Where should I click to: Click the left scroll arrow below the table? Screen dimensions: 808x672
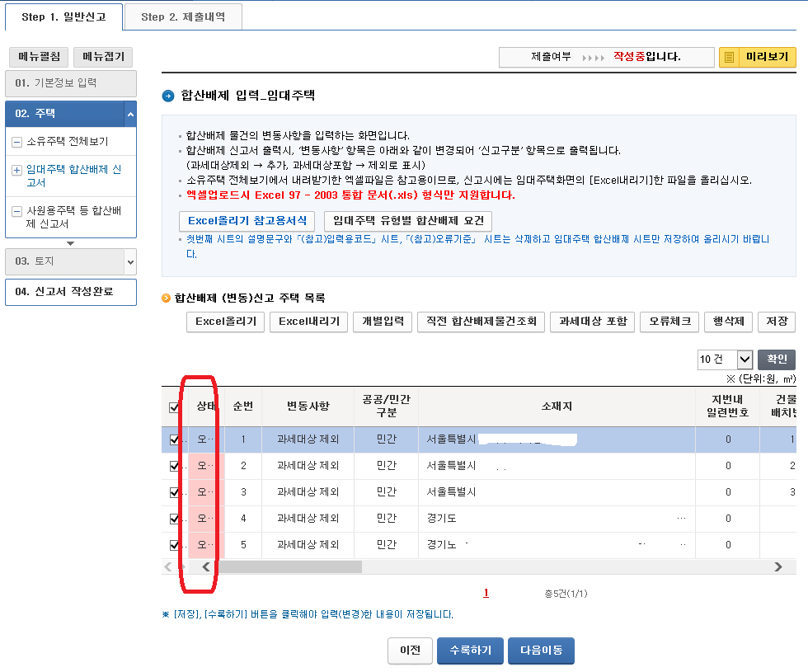coord(205,566)
